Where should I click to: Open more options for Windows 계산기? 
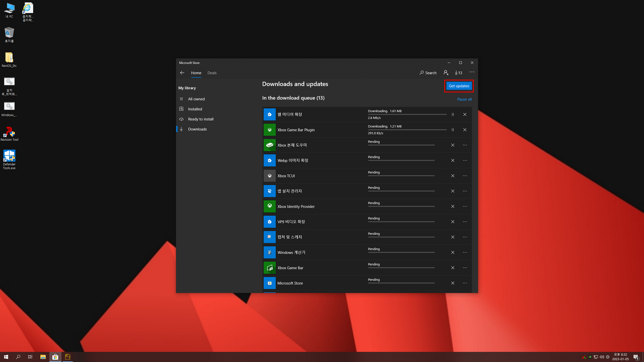pyautogui.click(x=465, y=253)
